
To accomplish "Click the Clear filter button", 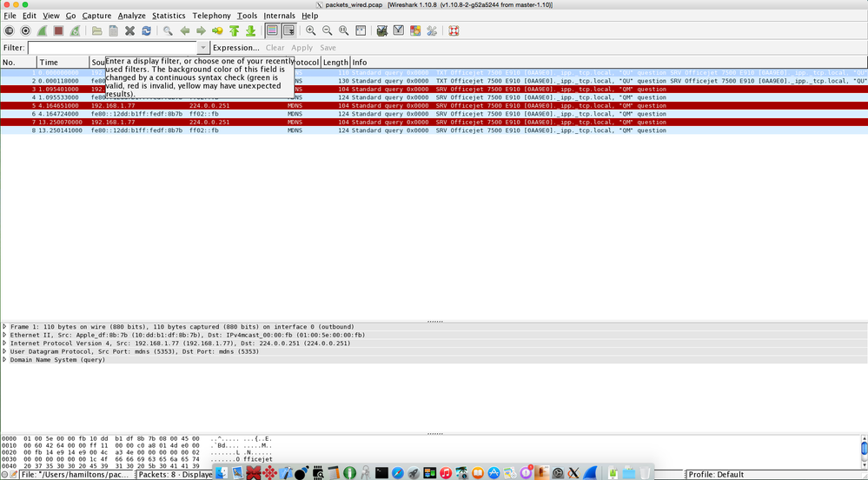I will 275,48.
